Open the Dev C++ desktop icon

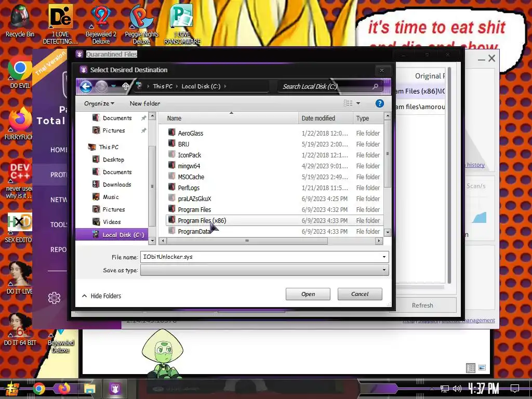(19, 179)
